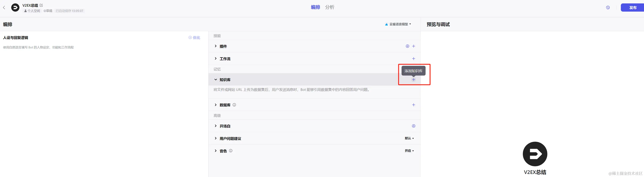This screenshot has width=644, height=177.
Task: Click the info icon beside 数据库
Action: point(234,105)
